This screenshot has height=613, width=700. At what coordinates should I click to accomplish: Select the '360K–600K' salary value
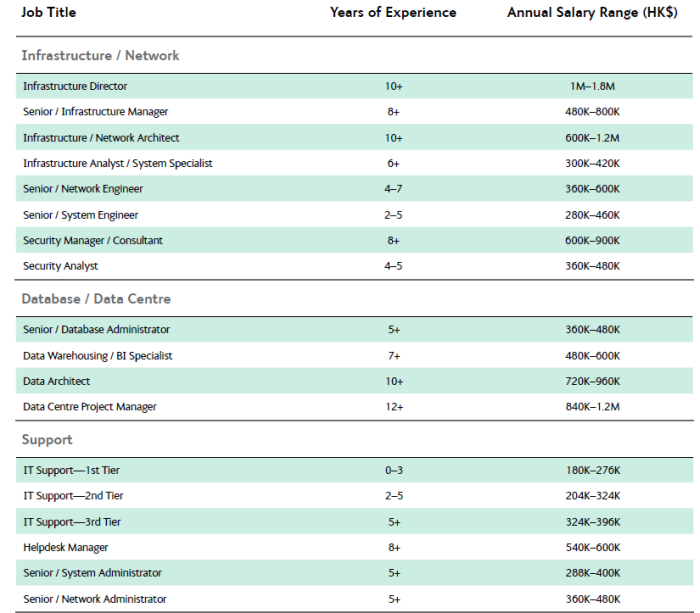coord(592,189)
